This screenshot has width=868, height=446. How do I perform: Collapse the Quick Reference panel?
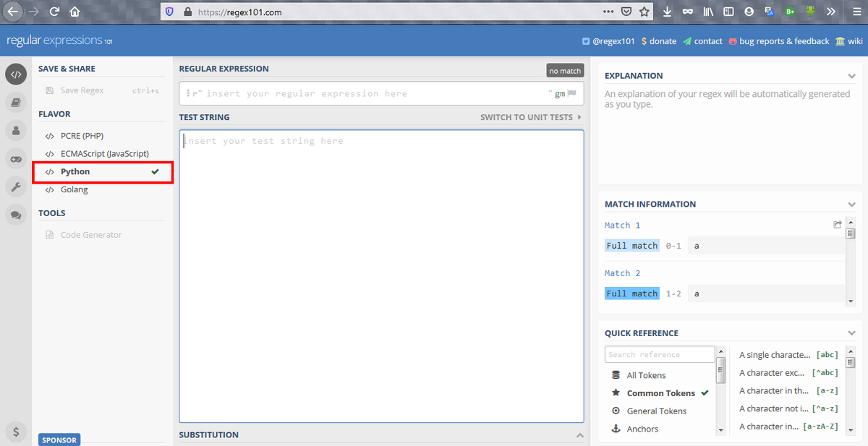851,333
